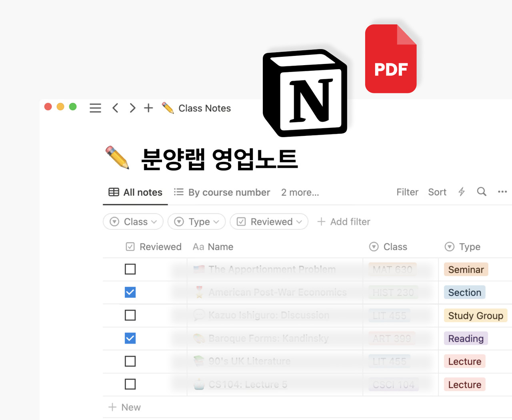This screenshot has height=420, width=512.
Task: Click the Section type tag
Action: point(465,293)
